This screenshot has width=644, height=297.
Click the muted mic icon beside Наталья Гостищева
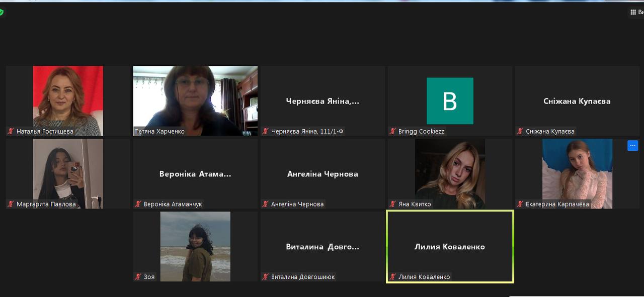point(11,131)
